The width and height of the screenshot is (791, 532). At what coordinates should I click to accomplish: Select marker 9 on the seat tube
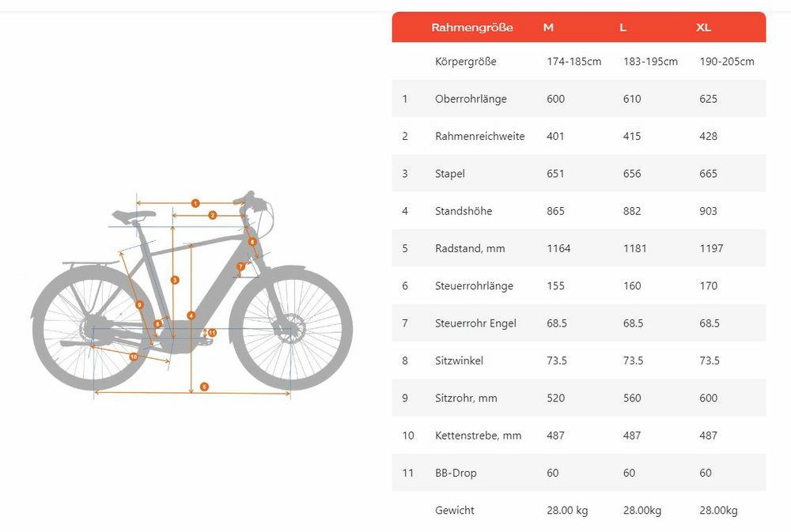[x=140, y=304]
